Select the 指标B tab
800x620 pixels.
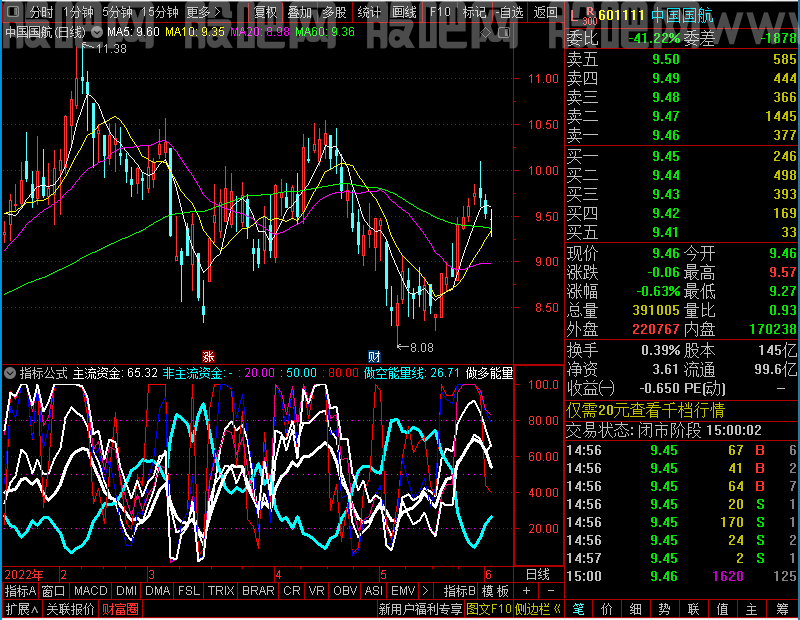pyautogui.click(x=459, y=590)
